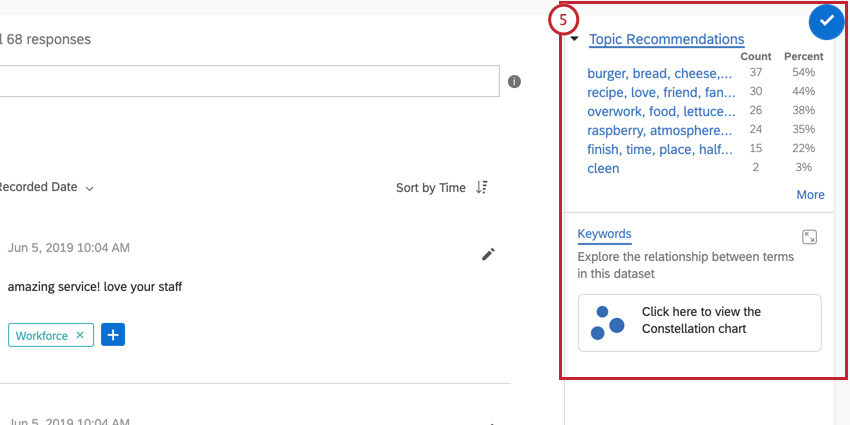The height and width of the screenshot is (425, 850).
Task: Select the overwork, food, lettuce topic
Action: (661, 111)
